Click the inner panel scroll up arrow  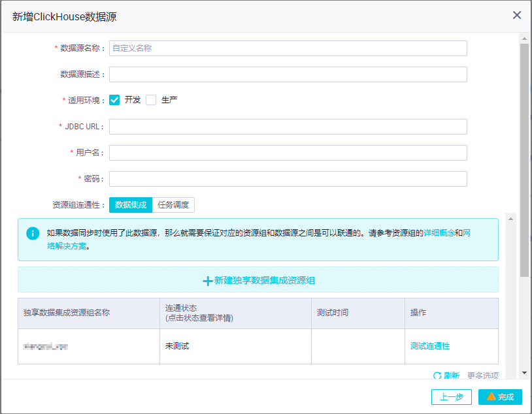click(510, 219)
